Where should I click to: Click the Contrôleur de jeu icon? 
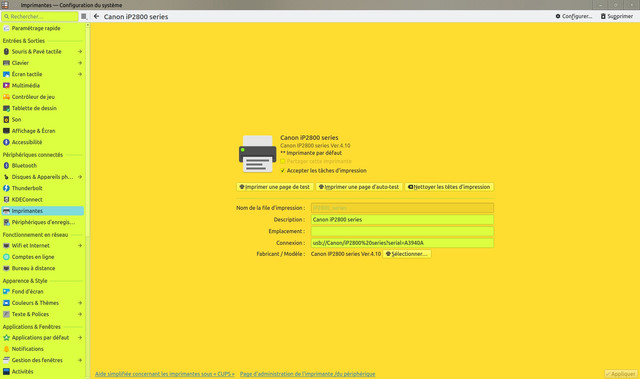coord(6,97)
